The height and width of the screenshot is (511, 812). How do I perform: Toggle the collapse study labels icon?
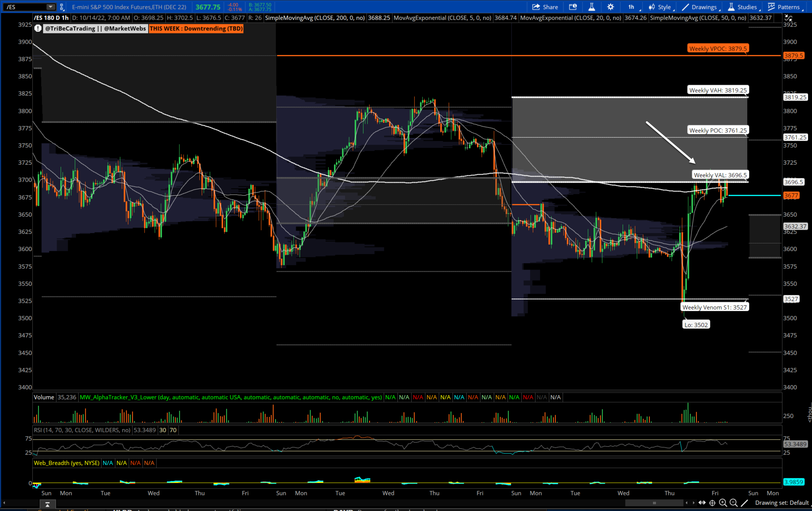click(x=788, y=18)
